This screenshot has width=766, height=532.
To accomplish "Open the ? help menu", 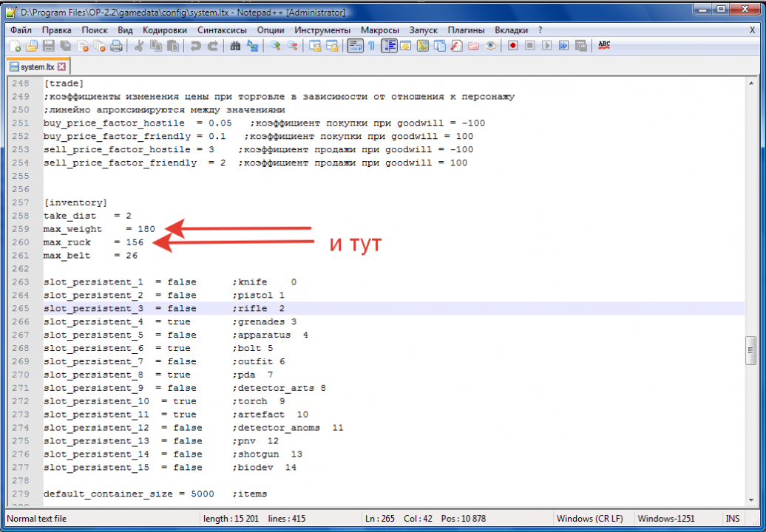I will [540, 30].
